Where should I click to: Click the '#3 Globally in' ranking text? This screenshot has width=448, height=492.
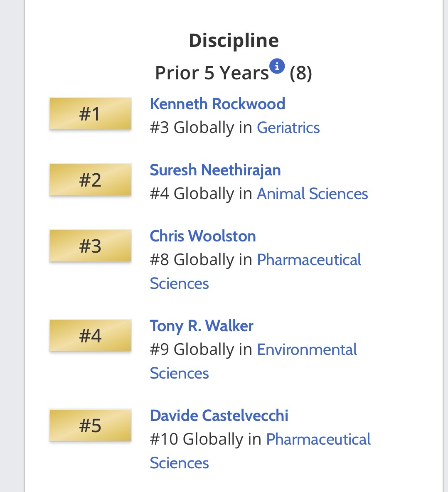(201, 128)
